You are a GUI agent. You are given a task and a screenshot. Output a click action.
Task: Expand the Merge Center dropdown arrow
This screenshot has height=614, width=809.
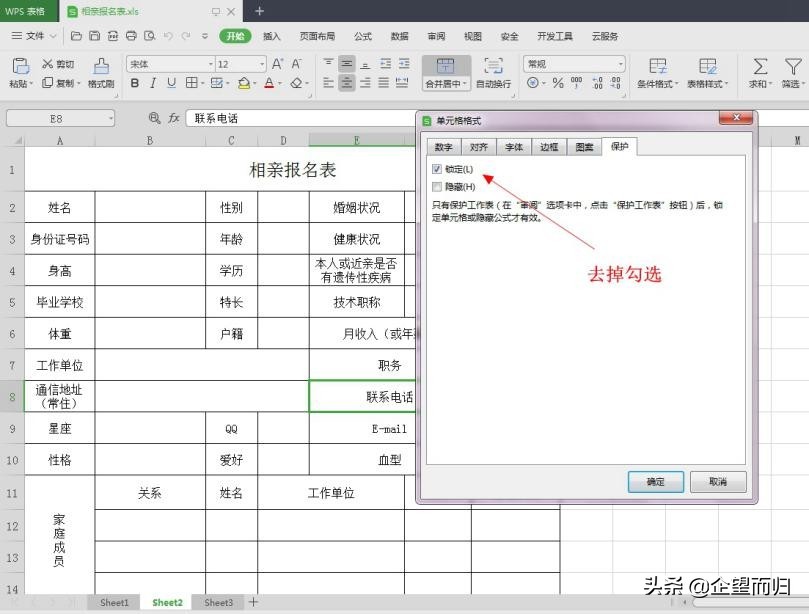465,84
